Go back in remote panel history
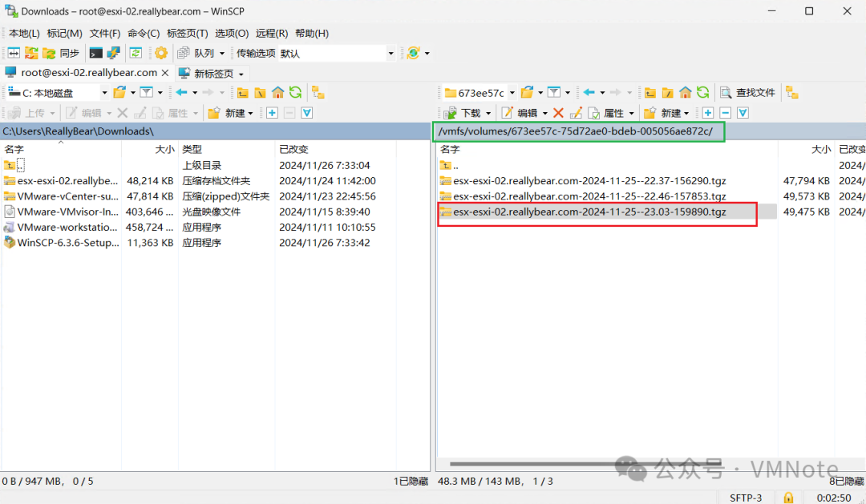This screenshot has width=866, height=504. tap(589, 92)
